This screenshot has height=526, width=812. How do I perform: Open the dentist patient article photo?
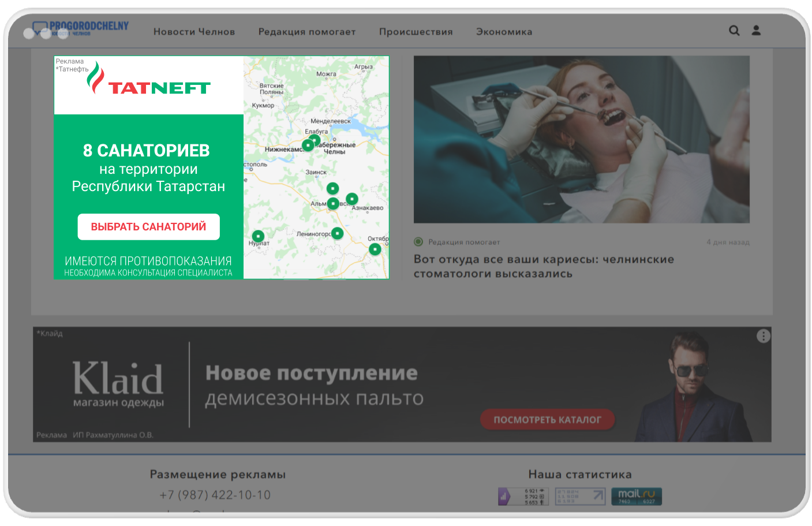581,139
